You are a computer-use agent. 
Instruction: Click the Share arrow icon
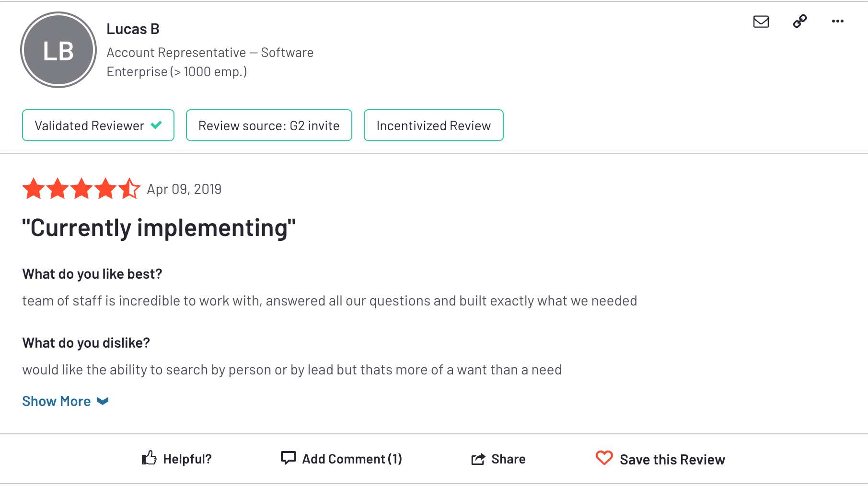click(x=478, y=459)
